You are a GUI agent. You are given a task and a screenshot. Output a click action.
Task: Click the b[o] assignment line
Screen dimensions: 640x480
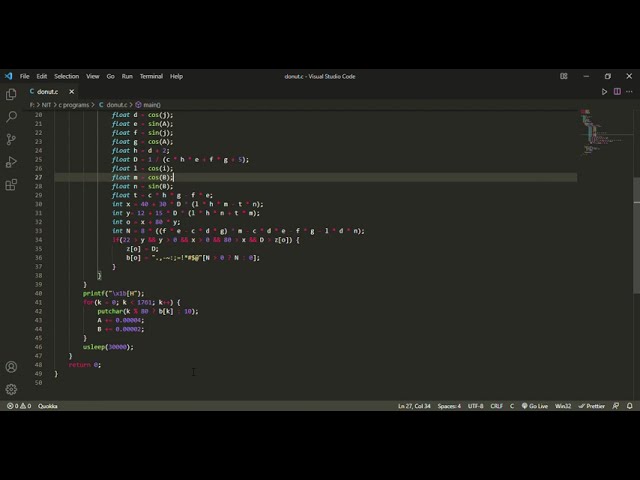(193, 258)
